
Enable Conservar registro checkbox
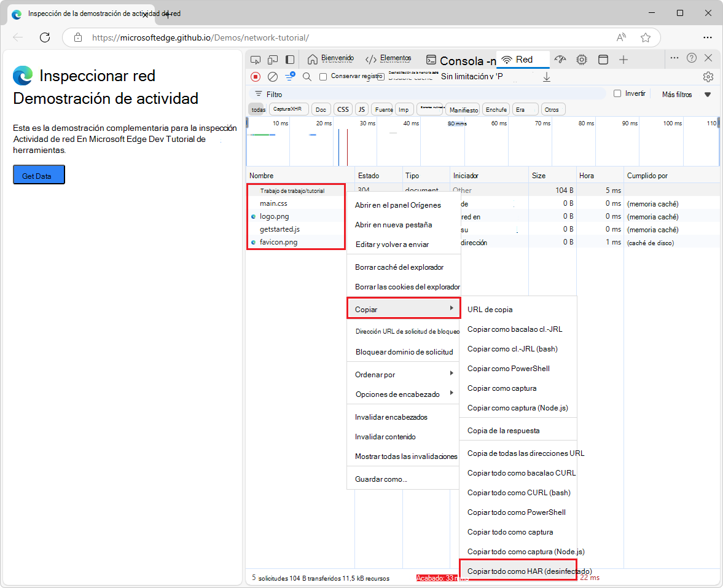[x=323, y=77]
